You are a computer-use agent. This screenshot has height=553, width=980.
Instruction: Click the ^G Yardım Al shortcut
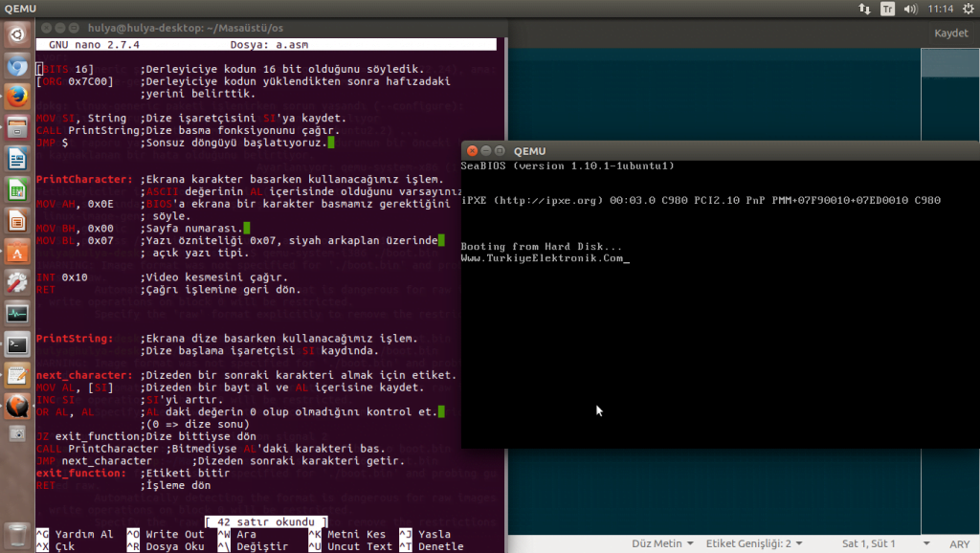[x=75, y=534]
